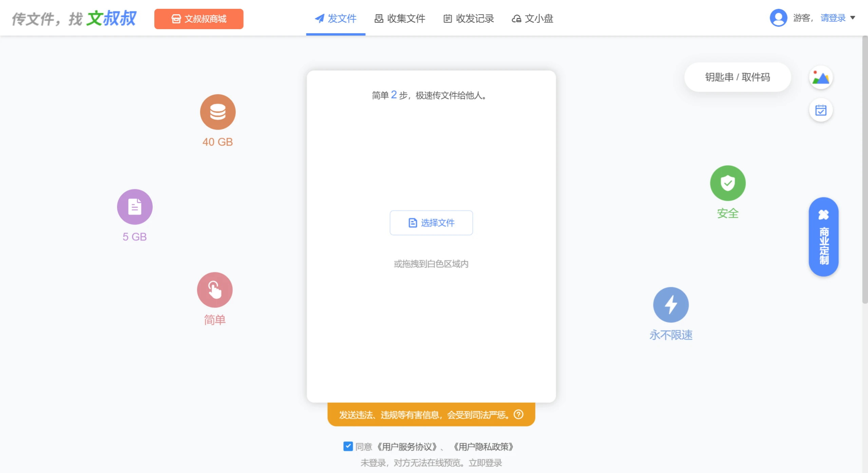Click the shopping bag icon in 文叔叔商城

pos(176,19)
